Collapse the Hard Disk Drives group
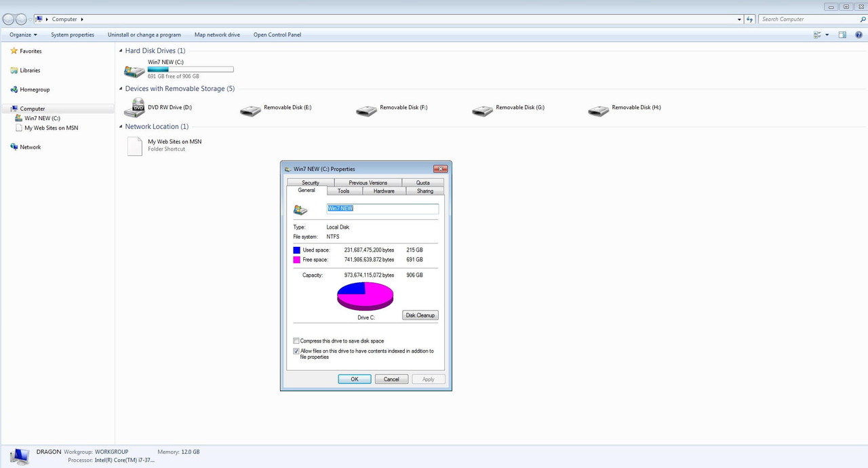This screenshot has height=468, width=868. tap(121, 51)
